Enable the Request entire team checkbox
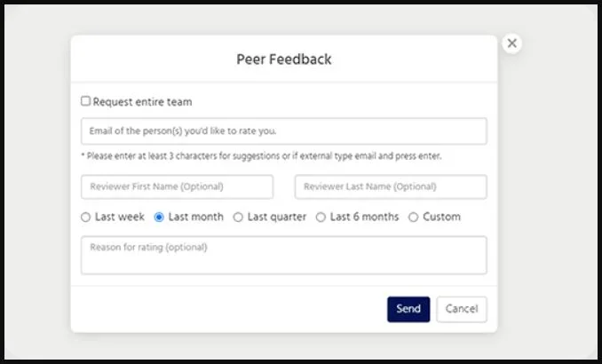The height and width of the screenshot is (364, 602). pos(85,102)
